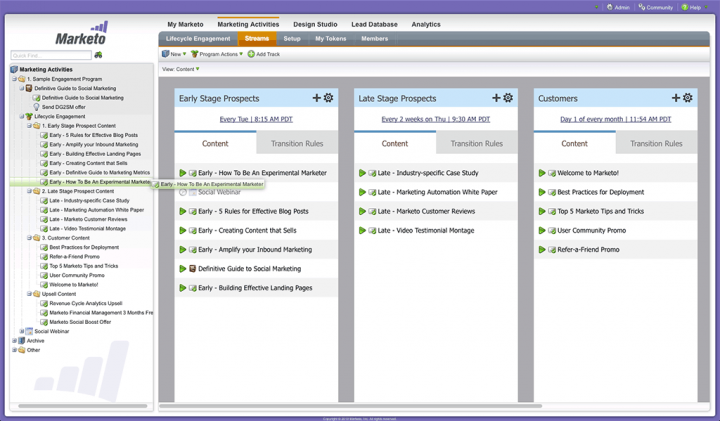Open the Community link in top bar

click(656, 7)
